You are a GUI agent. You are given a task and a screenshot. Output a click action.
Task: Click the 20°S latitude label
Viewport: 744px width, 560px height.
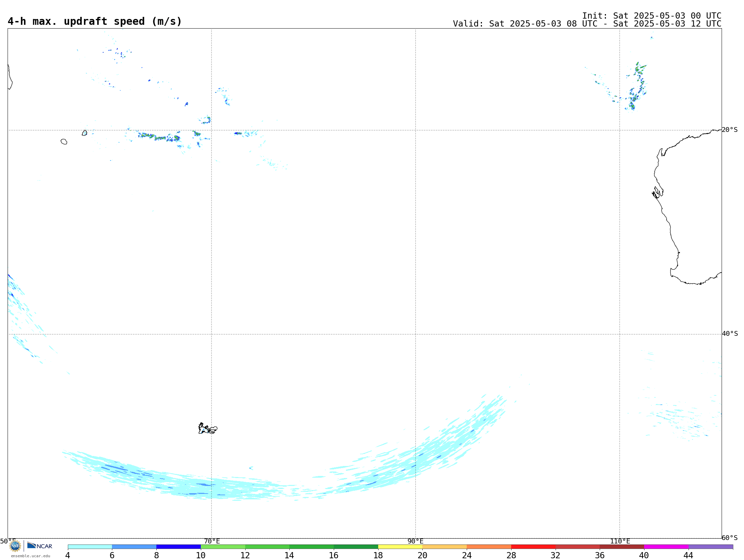coord(730,130)
